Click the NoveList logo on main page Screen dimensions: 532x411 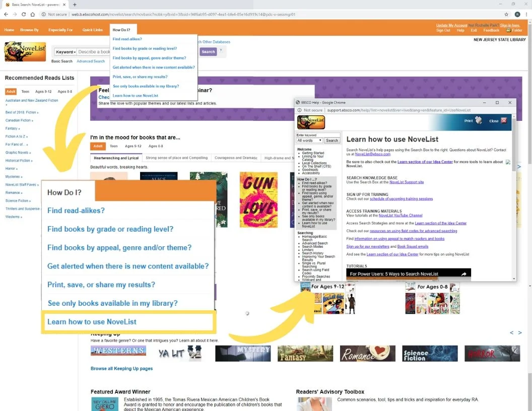click(x=25, y=51)
